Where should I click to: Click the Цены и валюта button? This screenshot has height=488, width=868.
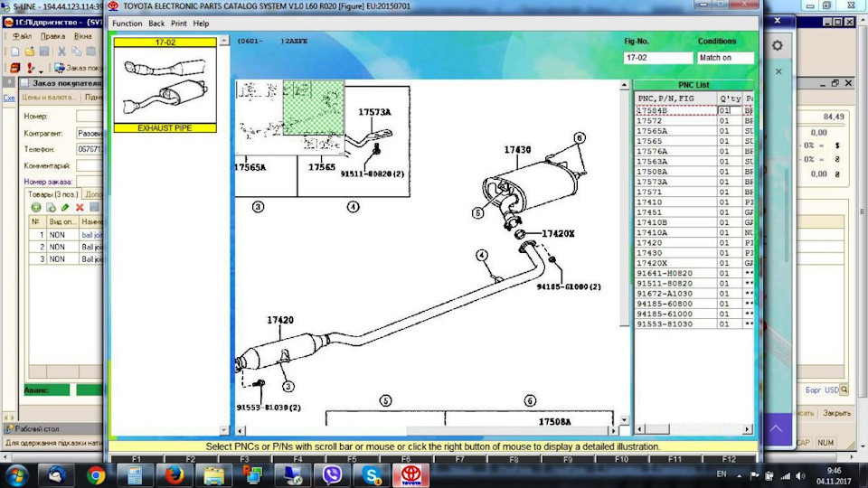point(48,98)
